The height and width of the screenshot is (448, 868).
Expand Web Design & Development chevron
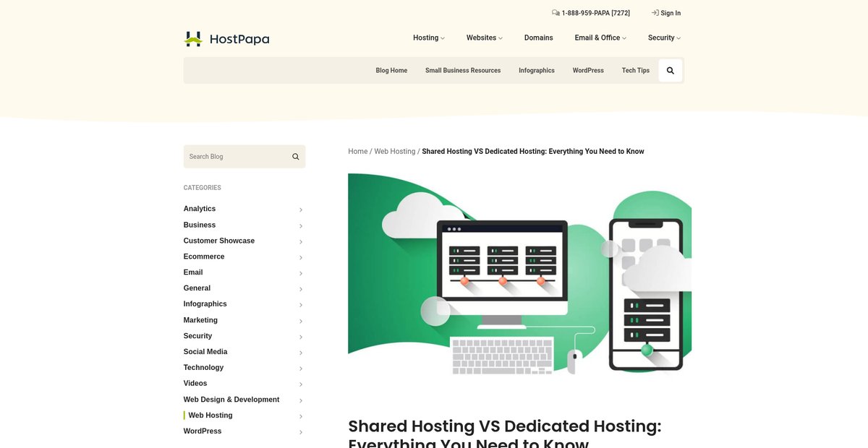(301, 400)
